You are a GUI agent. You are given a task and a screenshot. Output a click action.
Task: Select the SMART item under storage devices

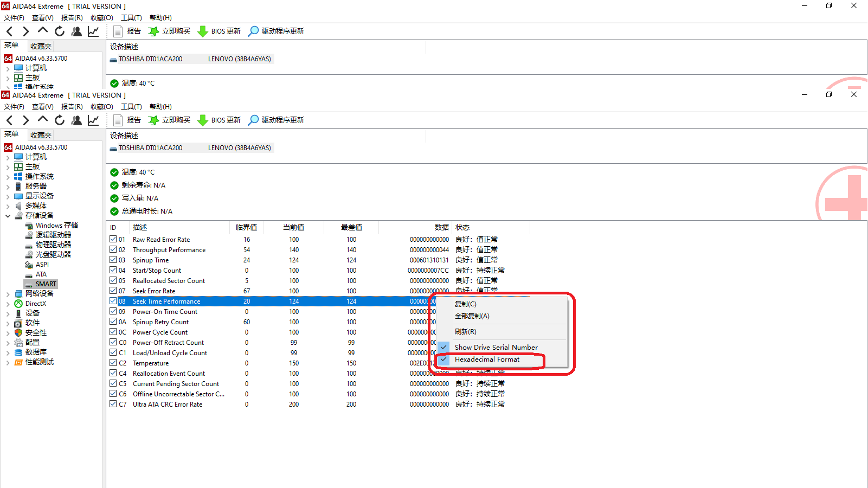click(46, 284)
